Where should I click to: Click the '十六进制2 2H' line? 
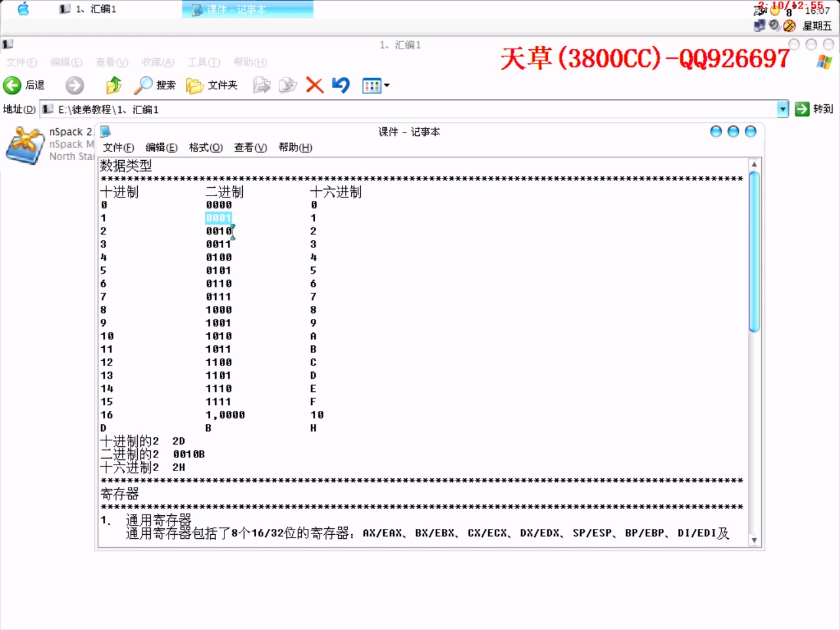click(x=142, y=467)
